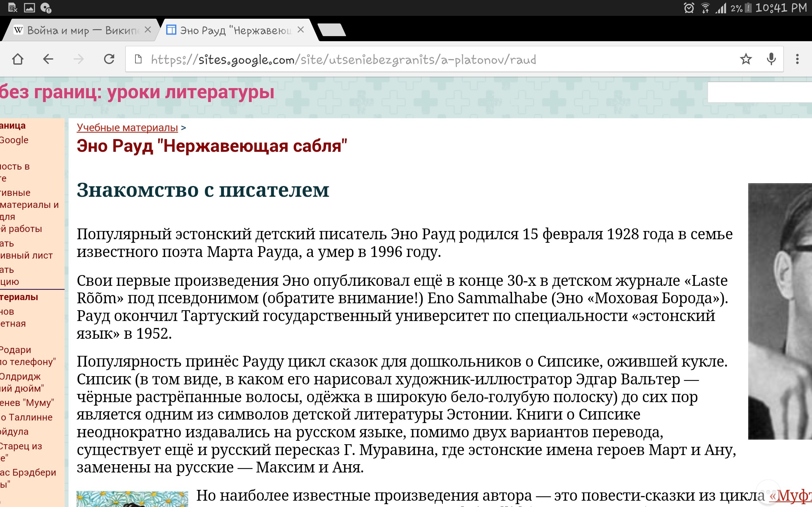Bookmark page with the star icon
Image resolution: width=812 pixels, height=507 pixels.
click(x=746, y=59)
